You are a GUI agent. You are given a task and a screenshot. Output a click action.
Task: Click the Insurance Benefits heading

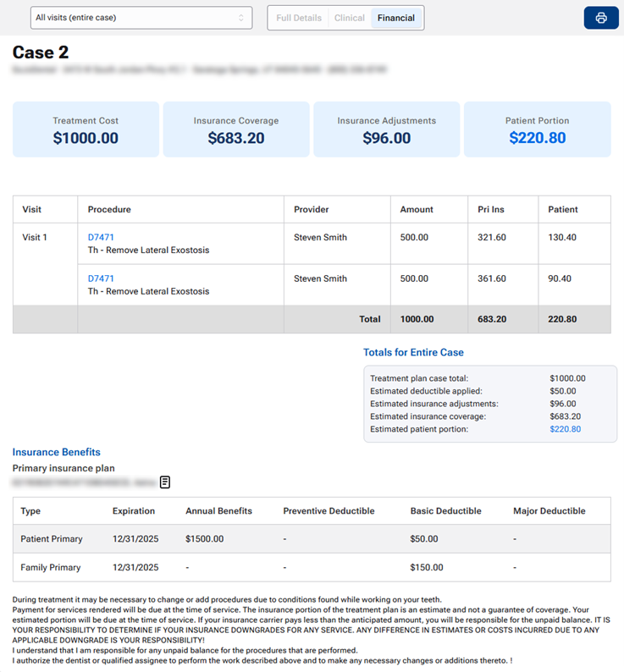[x=56, y=452]
